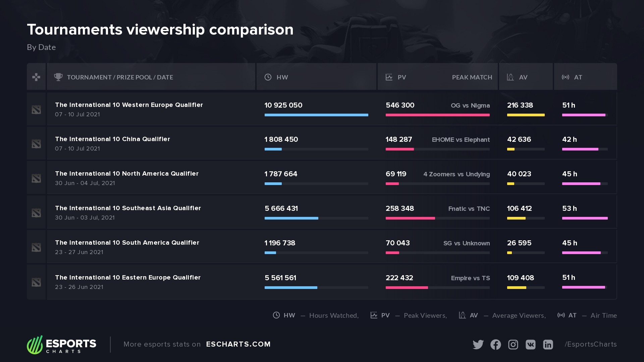
Task: Select the AT column header
Action: (x=578, y=77)
